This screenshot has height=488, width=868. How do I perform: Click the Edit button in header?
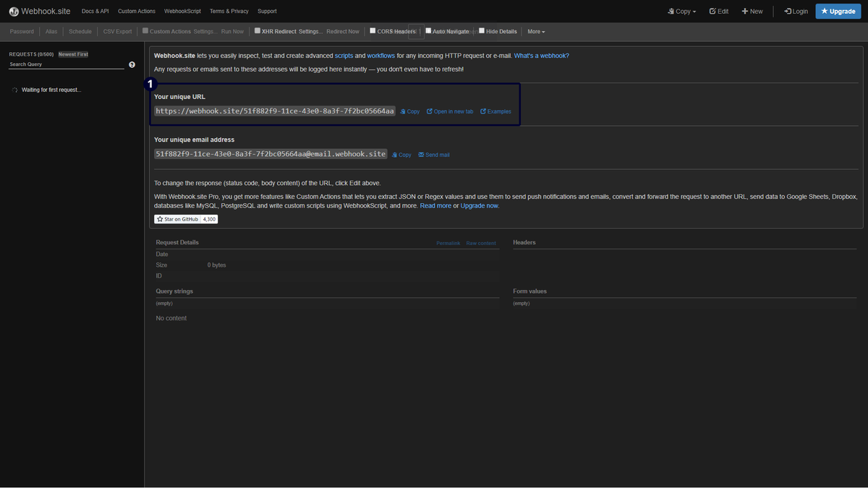pos(718,12)
